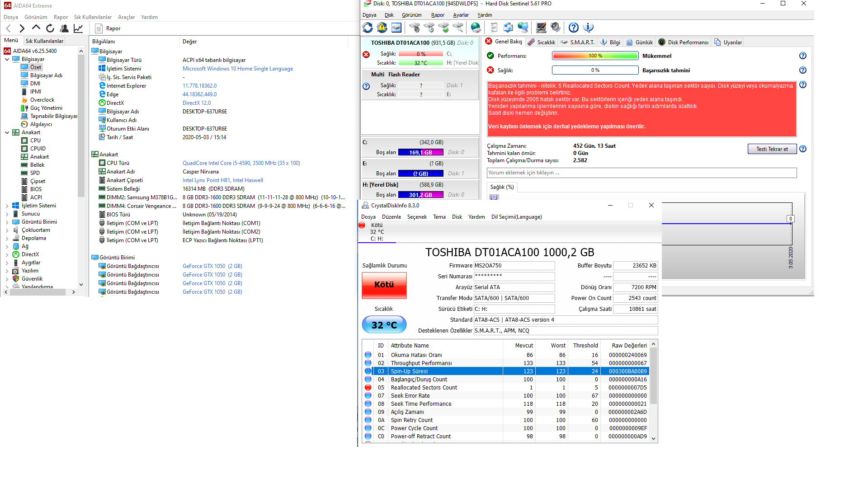Image resolution: width=868 pixels, height=488 pixels.
Task: Click the AIDA64 user profile toolbar icon
Action: 64,28
